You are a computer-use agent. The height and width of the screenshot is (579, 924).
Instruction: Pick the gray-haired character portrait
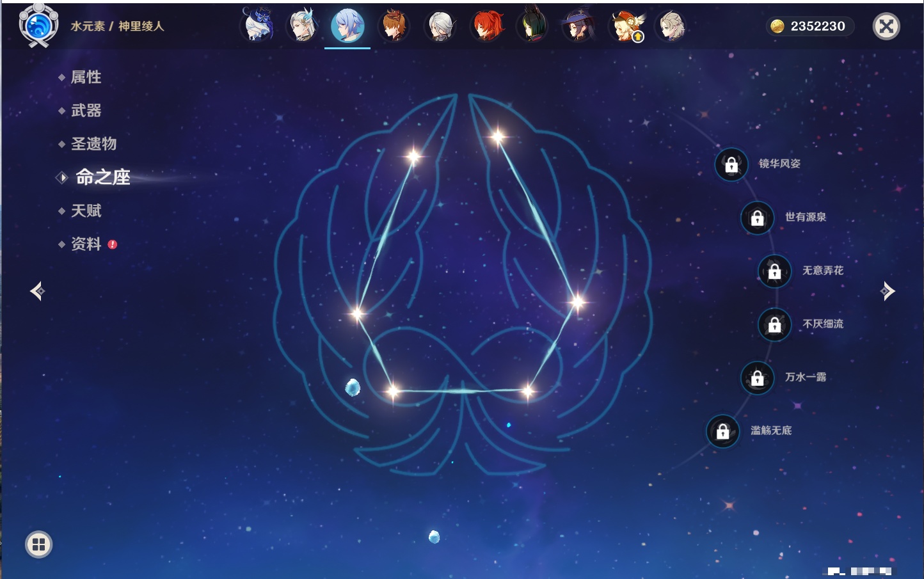pyautogui.click(x=440, y=26)
